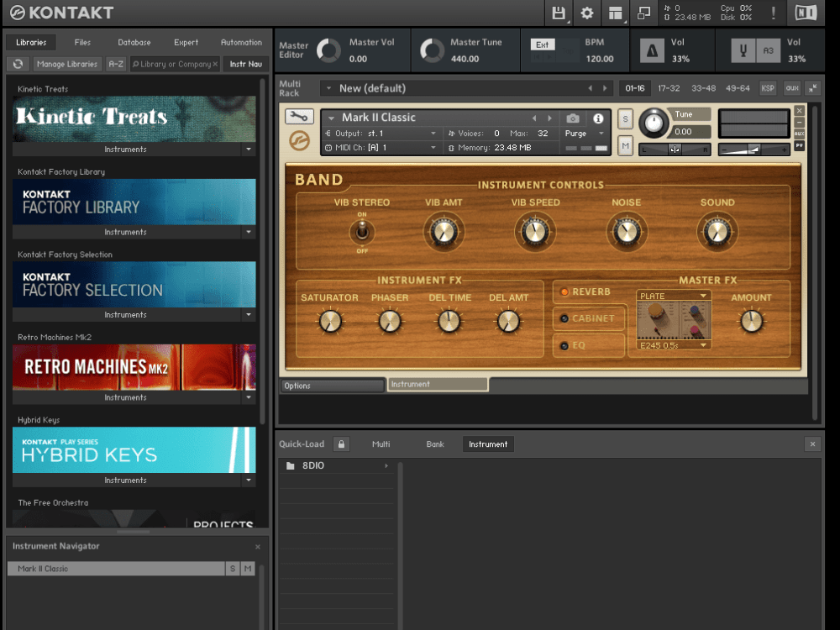Screen dimensions: 840x630
Task: Open the Purge dropdown menu
Action: (585, 134)
